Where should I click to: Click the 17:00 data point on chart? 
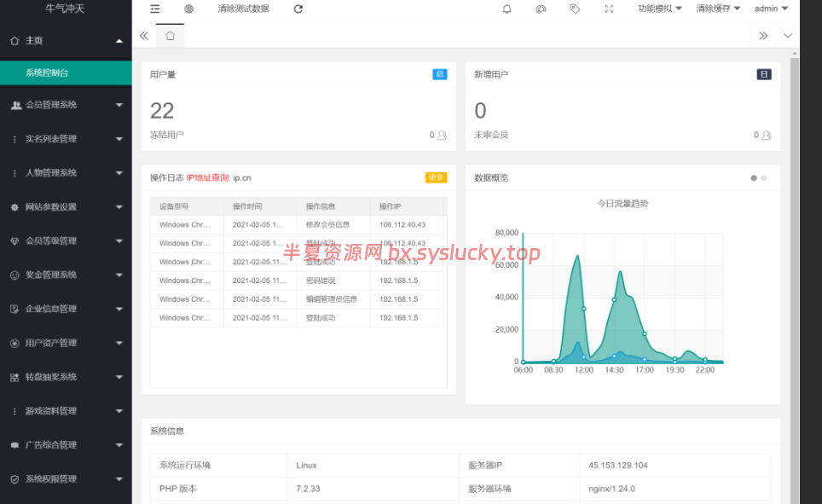point(645,334)
